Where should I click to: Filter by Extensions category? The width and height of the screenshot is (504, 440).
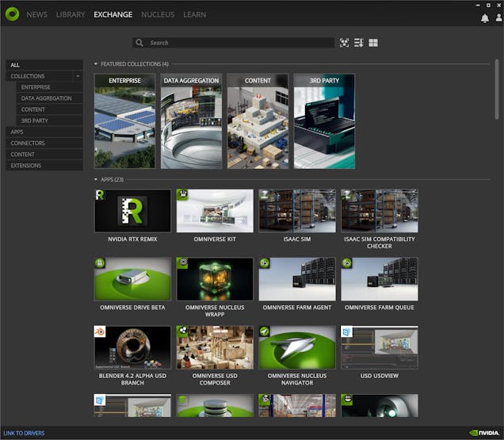coord(26,166)
